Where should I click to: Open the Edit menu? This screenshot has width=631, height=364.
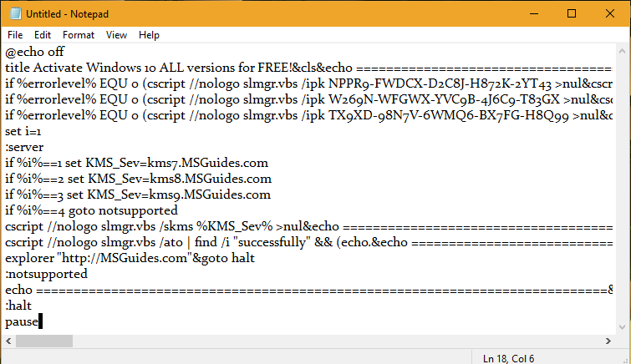(x=43, y=35)
